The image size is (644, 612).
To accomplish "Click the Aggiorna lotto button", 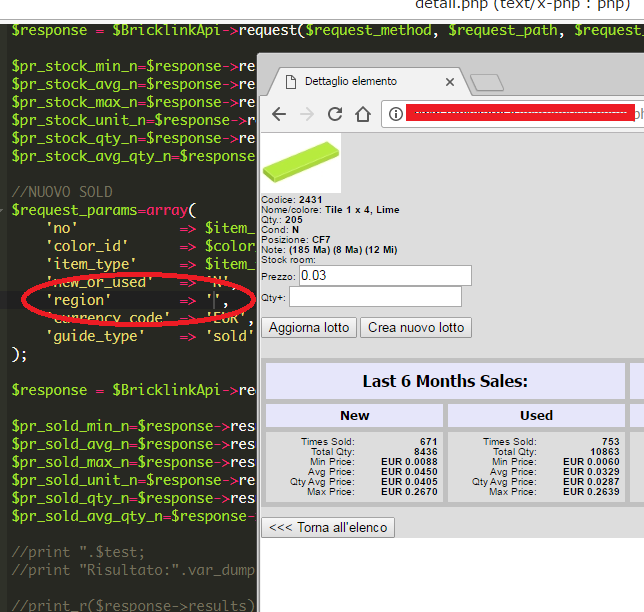I will point(309,327).
